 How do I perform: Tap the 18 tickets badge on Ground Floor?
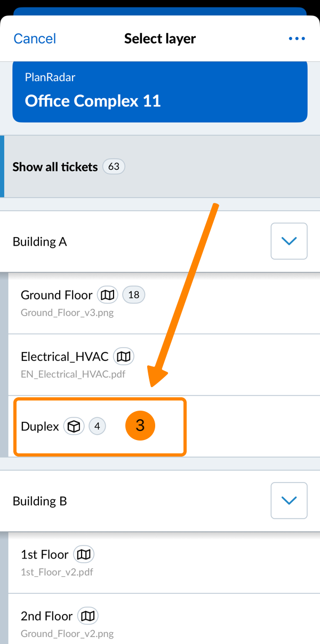[133, 295]
